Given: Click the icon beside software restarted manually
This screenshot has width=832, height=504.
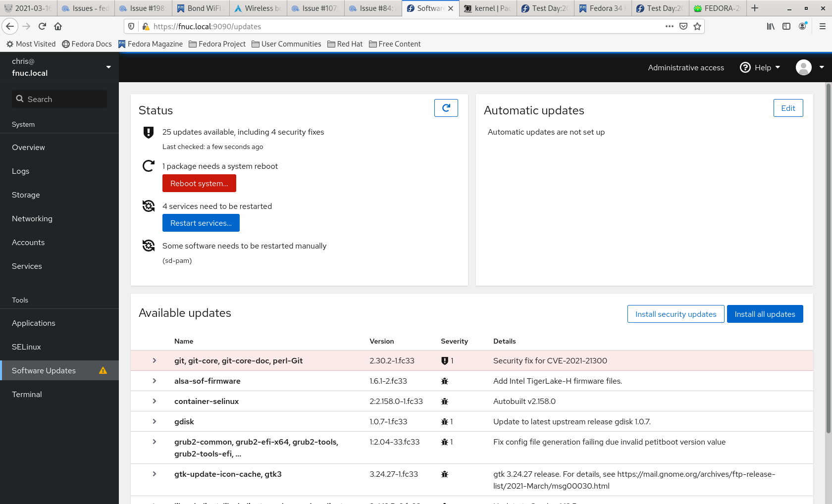Looking at the screenshot, I should [x=149, y=246].
